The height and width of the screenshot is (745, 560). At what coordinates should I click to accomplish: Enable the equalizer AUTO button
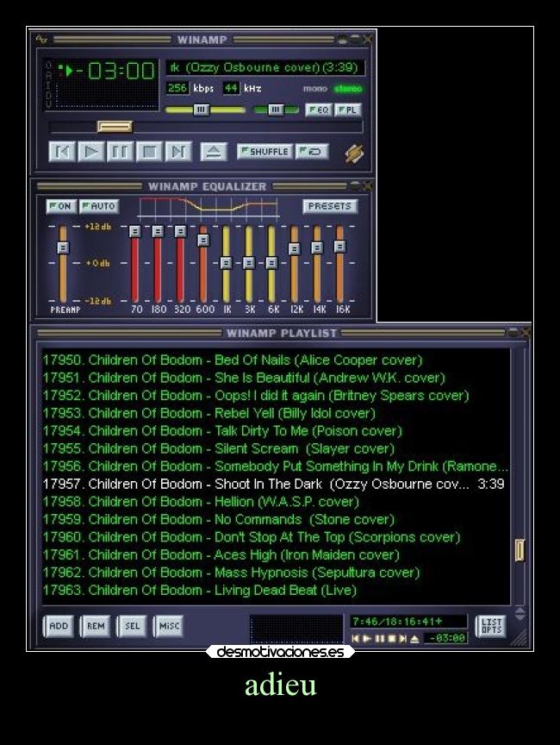(98, 206)
